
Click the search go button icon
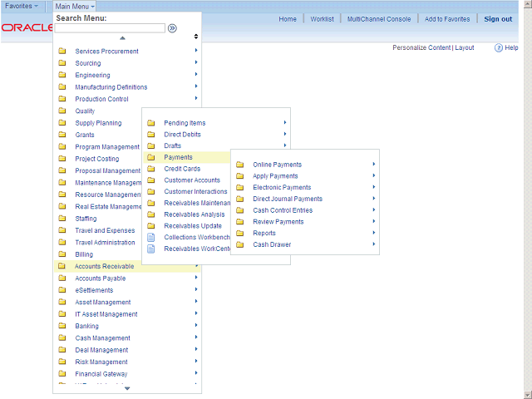click(172, 28)
